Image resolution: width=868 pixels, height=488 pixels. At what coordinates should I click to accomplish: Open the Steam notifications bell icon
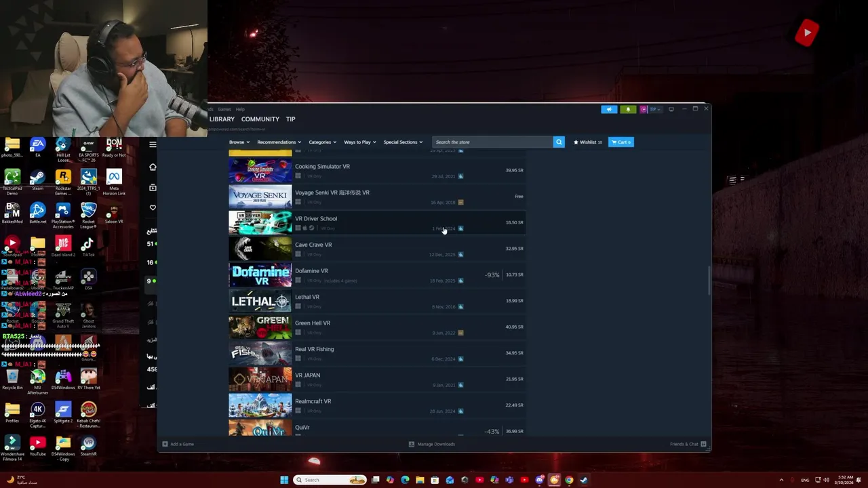(x=628, y=109)
